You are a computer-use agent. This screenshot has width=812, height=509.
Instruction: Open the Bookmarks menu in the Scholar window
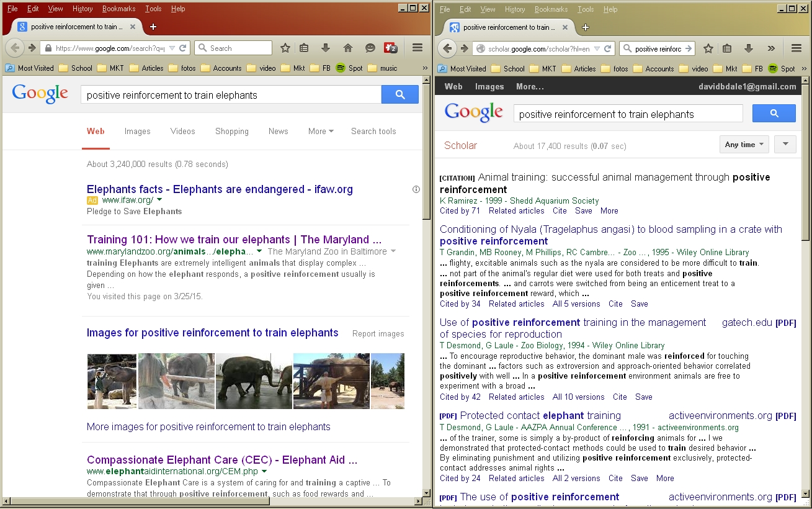click(x=551, y=9)
